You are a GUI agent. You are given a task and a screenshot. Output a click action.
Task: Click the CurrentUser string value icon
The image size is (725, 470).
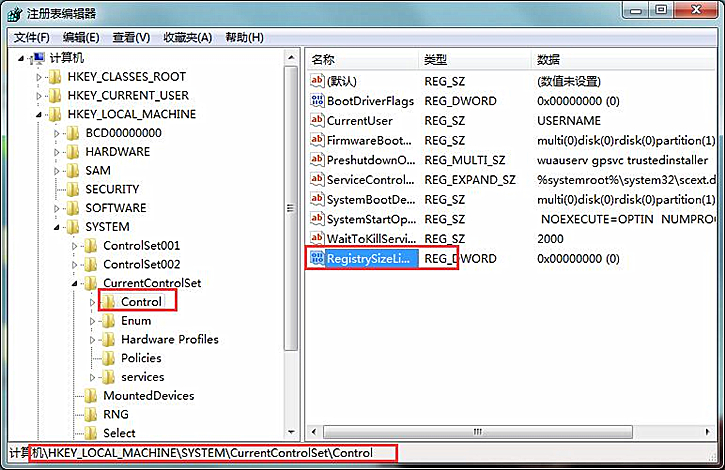[318, 121]
